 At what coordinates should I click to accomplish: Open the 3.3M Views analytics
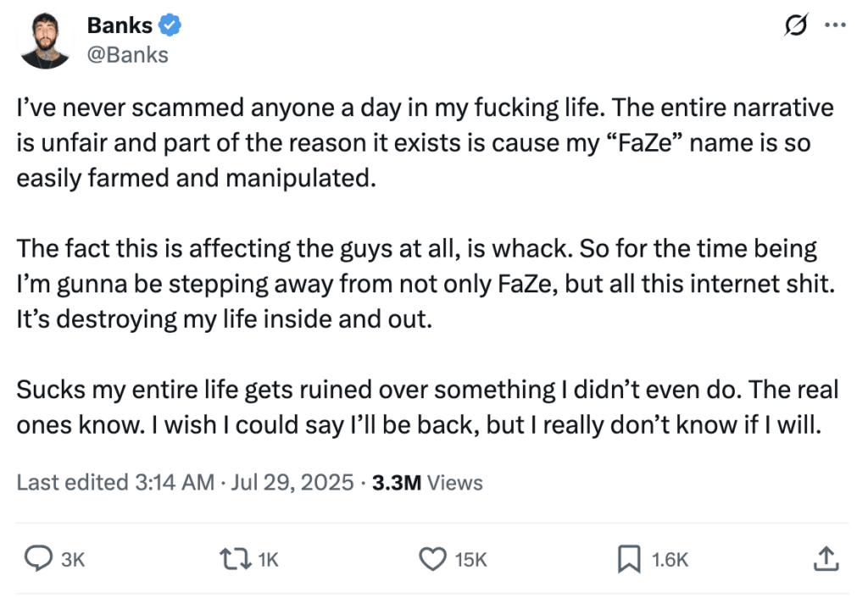(x=427, y=483)
